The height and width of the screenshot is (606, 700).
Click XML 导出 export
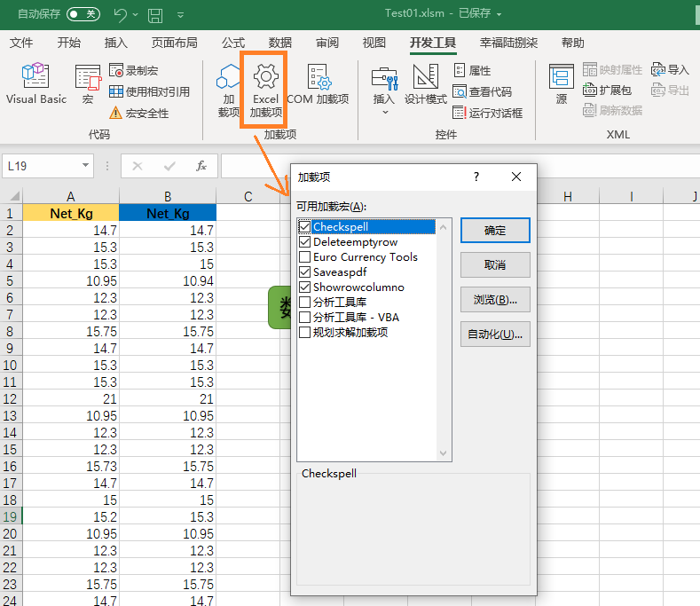tap(670, 91)
